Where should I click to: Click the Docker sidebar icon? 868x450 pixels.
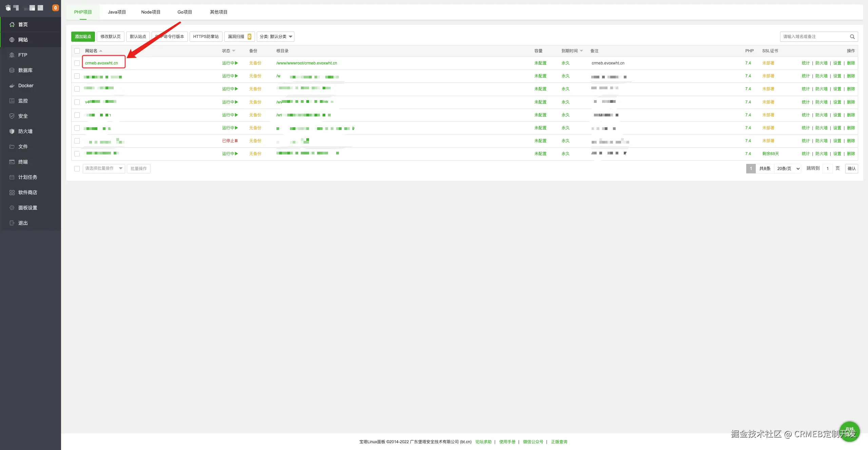[x=12, y=86]
